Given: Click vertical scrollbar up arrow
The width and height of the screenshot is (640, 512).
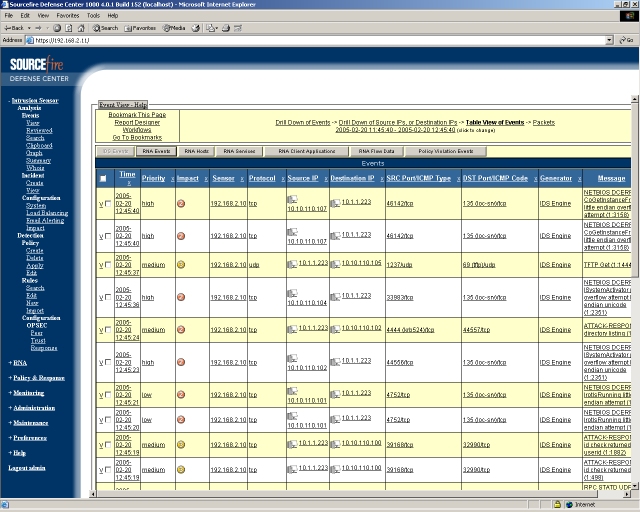Looking at the screenshot, I should [x=635, y=99].
